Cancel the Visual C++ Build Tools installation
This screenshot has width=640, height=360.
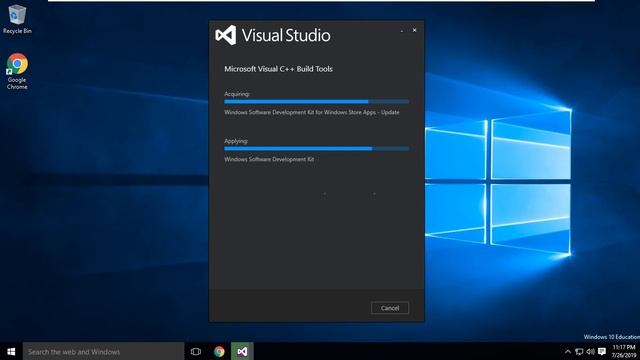[390, 308]
